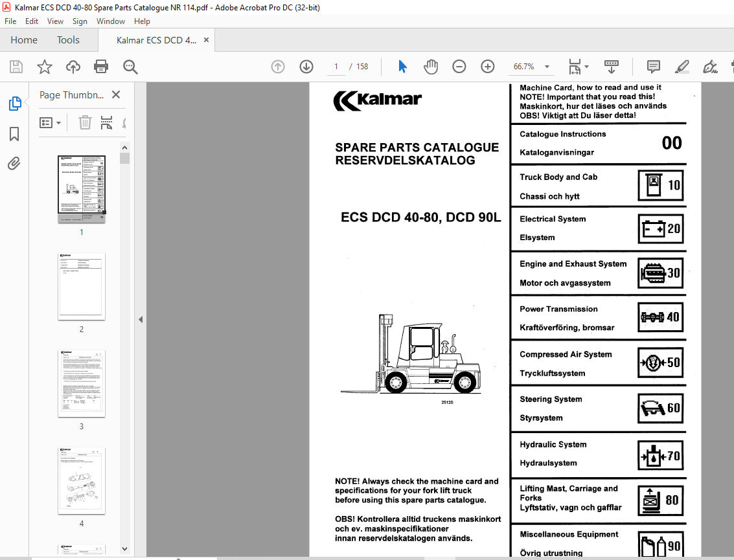Open the Bookmarks pane
This screenshot has width=734, height=560.
14,134
